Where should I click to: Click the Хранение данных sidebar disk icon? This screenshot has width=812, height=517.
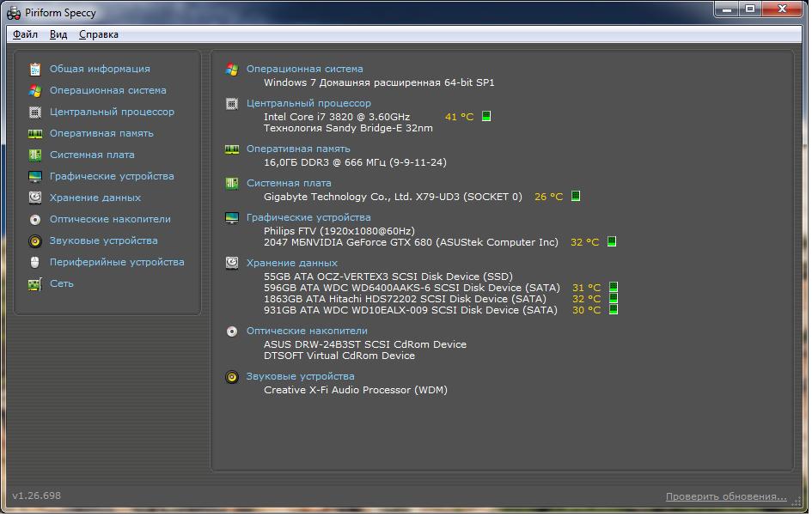point(35,198)
